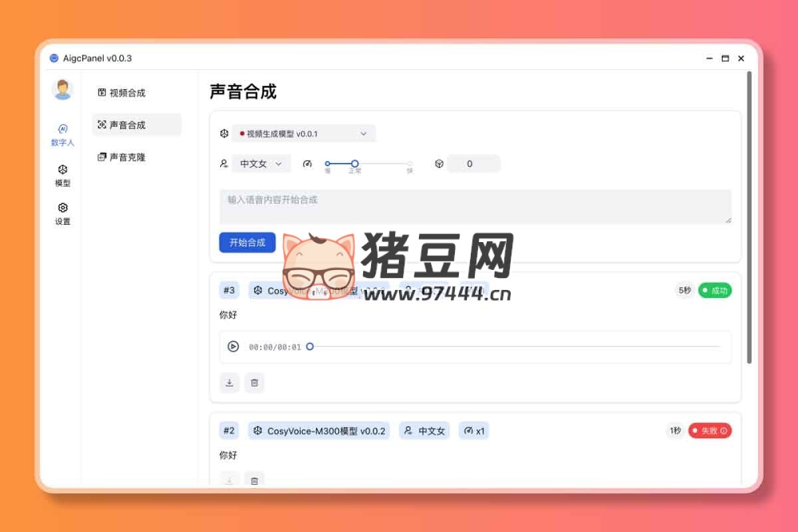Click the voice person icon before 中文女
The image size is (798, 532).
point(224,164)
